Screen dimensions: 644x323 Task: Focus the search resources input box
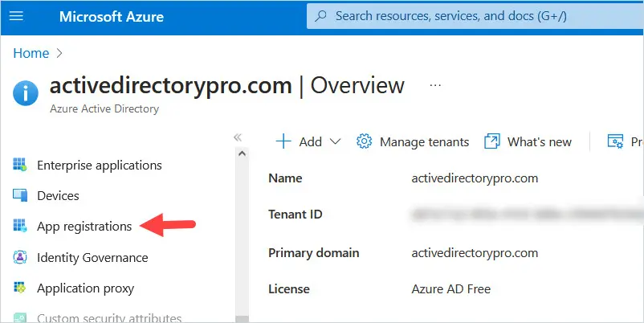(x=475, y=16)
